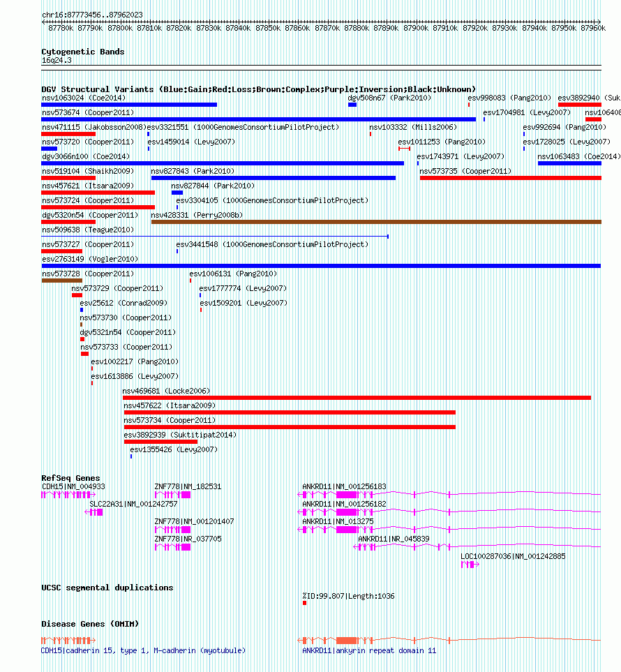Click the CDH15|NM_004933 gene label

click(x=73, y=486)
